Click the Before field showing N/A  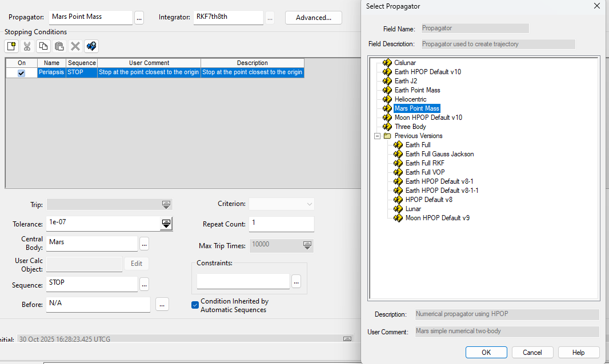98,304
